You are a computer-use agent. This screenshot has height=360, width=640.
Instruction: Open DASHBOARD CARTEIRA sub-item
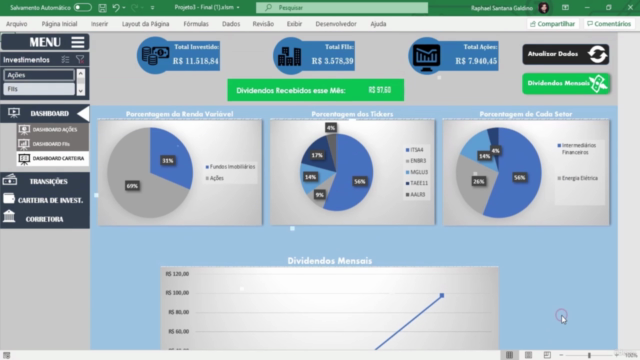click(53, 158)
